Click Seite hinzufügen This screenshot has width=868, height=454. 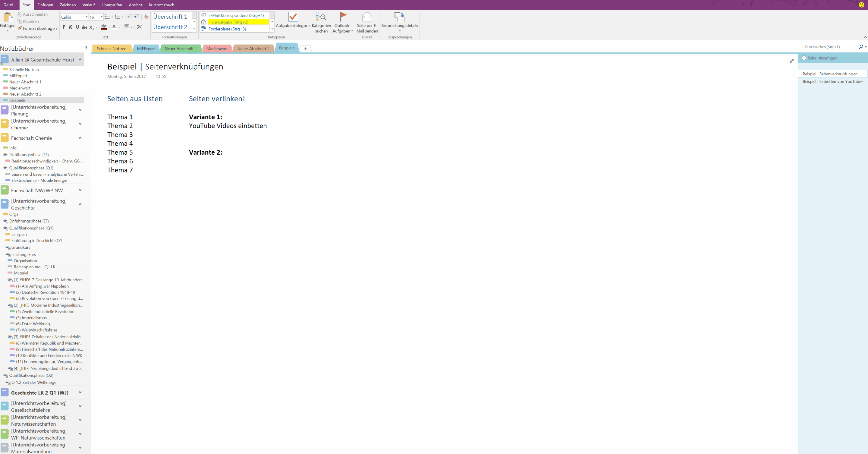tap(819, 58)
